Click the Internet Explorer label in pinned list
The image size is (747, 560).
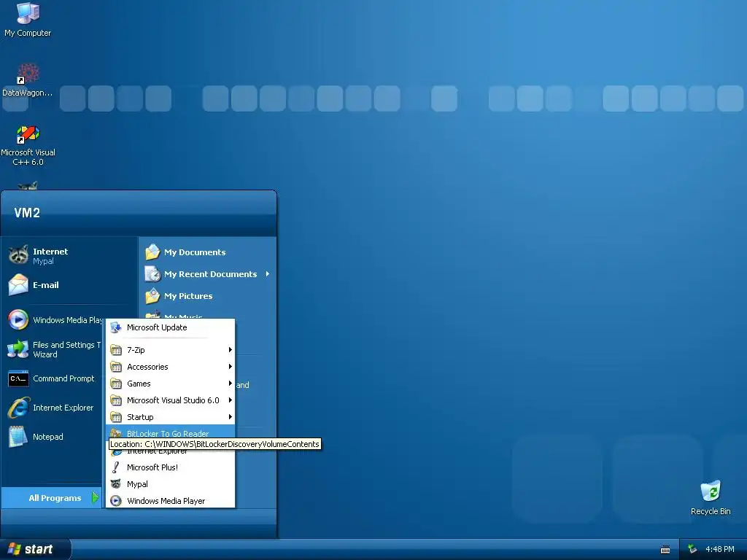point(63,408)
